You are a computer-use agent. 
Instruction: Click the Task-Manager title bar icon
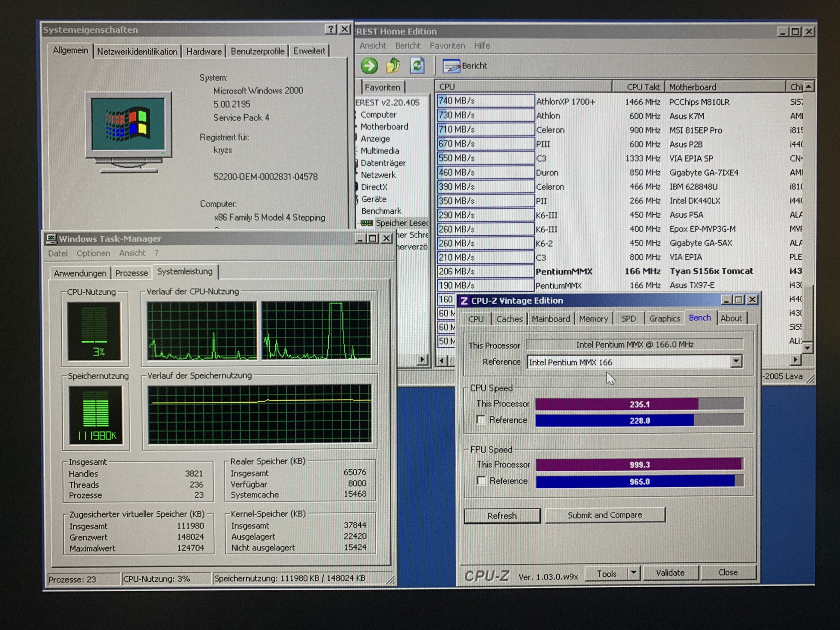point(51,239)
